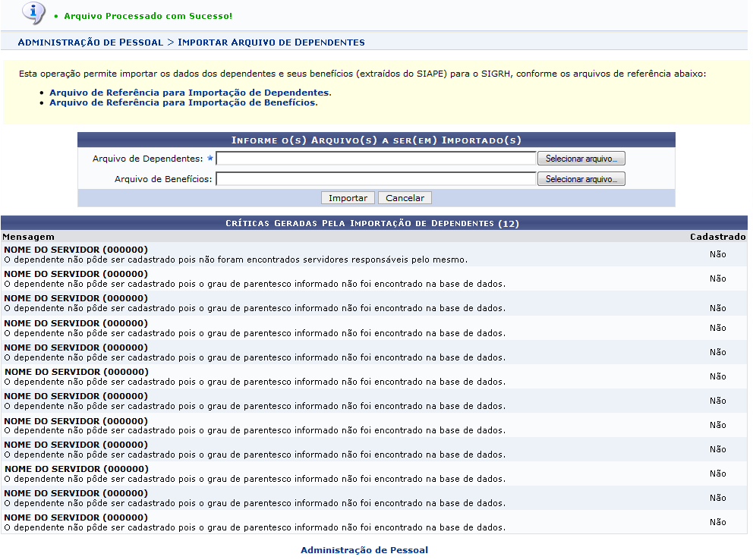753x560 pixels.
Task: Click the Importar button
Action: 348,198
